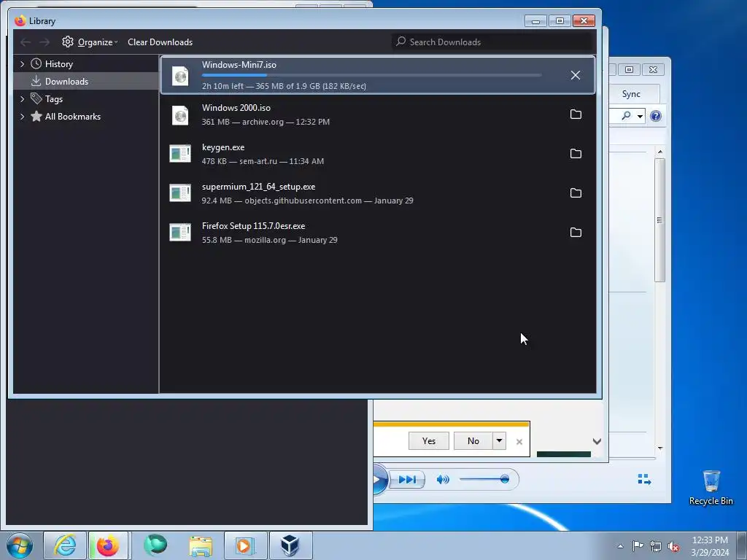Image resolution: width=747 pixels, height=560 pixels.
Task: Go forward in the Library window
Action: 44,42
